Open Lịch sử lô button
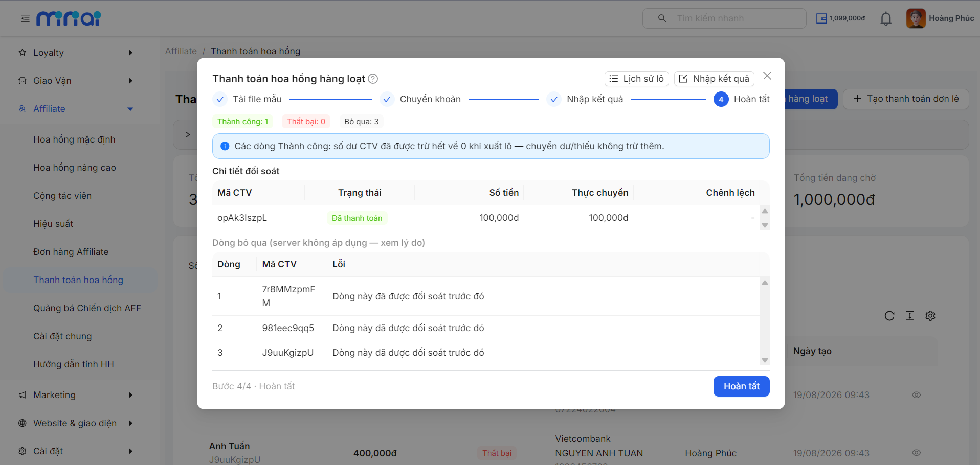Image resolution: width=980 pixels, height=465 pixels. 636,79
